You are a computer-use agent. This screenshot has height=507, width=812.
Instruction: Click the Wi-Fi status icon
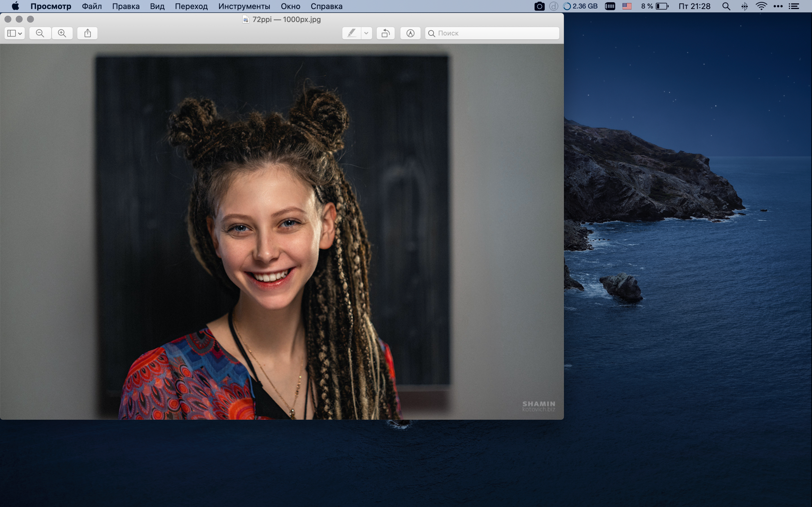[761, 6]
